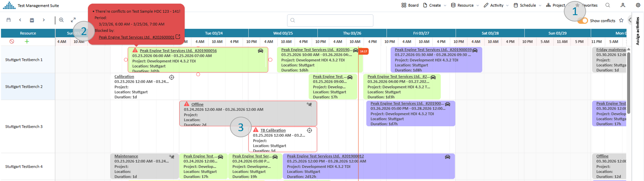Zoom in the schedule timeline
The height and width of the screenshot is (181, 644).
coord(62,20)
